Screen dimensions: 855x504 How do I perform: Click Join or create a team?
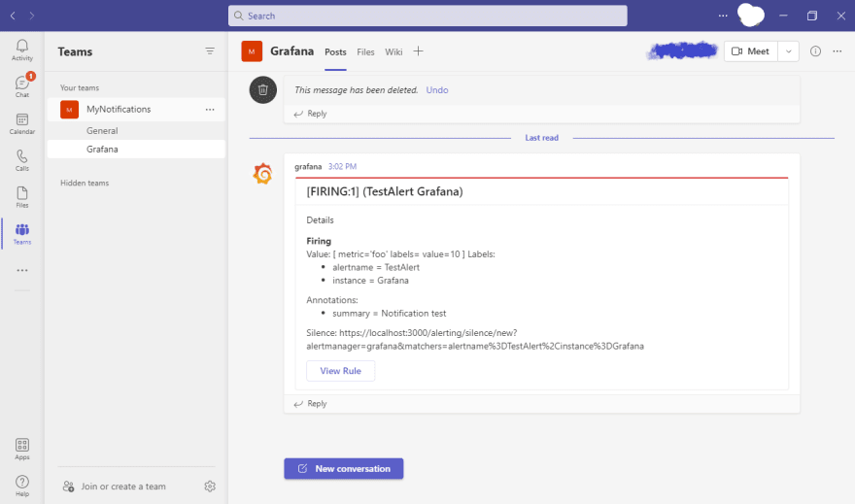point(115,487)
